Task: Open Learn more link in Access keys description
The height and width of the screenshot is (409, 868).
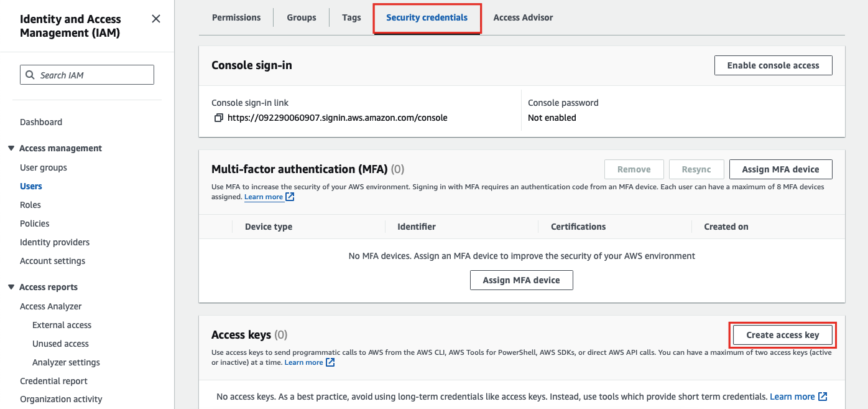Action: [304, 362]
